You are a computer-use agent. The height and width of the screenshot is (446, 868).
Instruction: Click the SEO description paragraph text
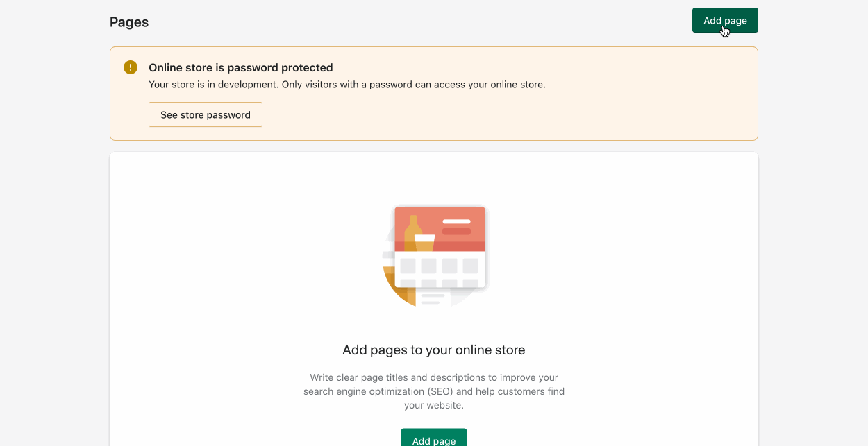(433, 391)
